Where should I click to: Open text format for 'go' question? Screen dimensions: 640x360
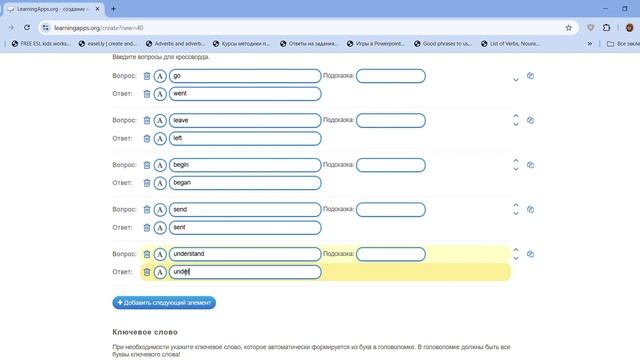tap(160, 76)
